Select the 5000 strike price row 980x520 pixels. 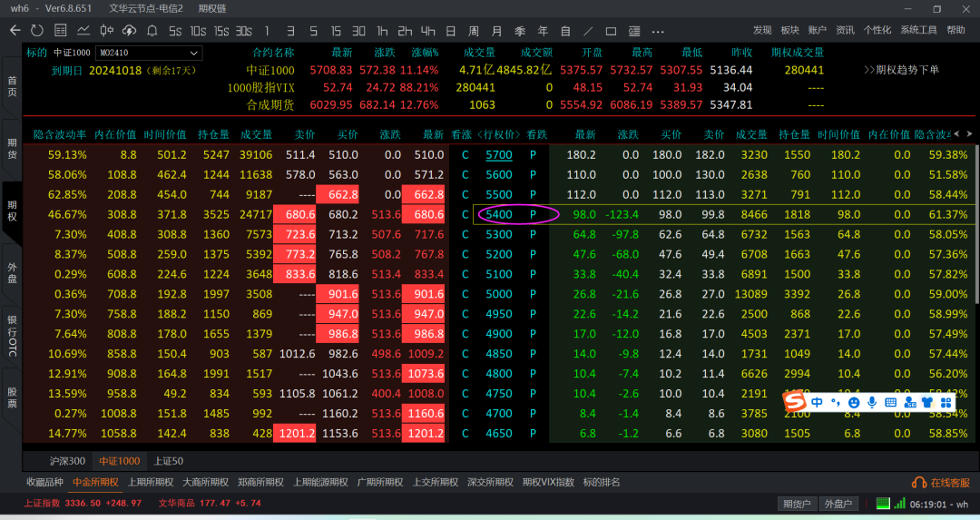pos(499,294)
